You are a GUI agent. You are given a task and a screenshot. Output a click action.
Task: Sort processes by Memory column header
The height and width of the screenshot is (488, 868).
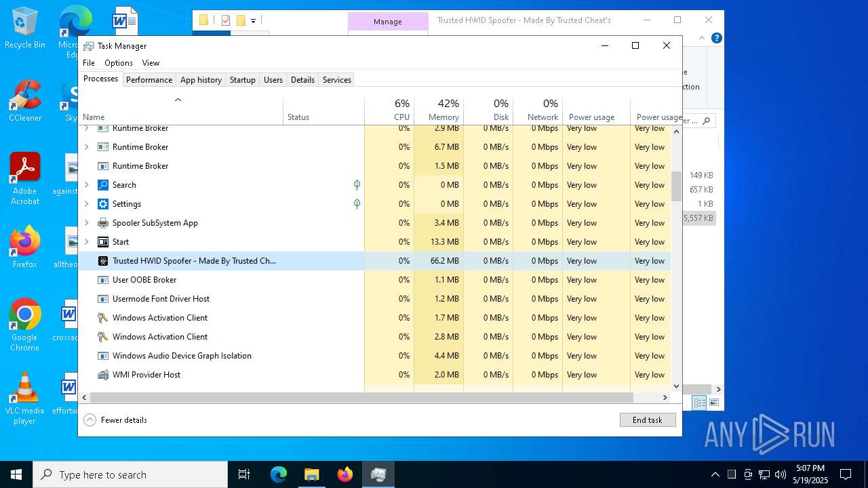pos(439,111)
